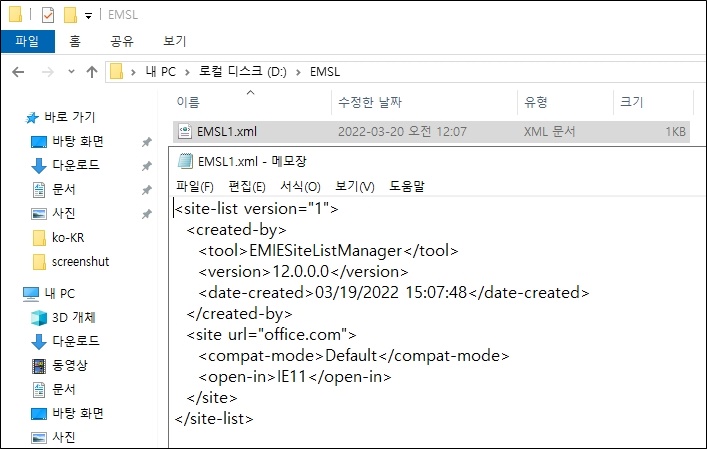This screenshot has height=449, width=707.
Task: Click the pinned 다운로드 blue arrow icon
Action: point(39,165)
